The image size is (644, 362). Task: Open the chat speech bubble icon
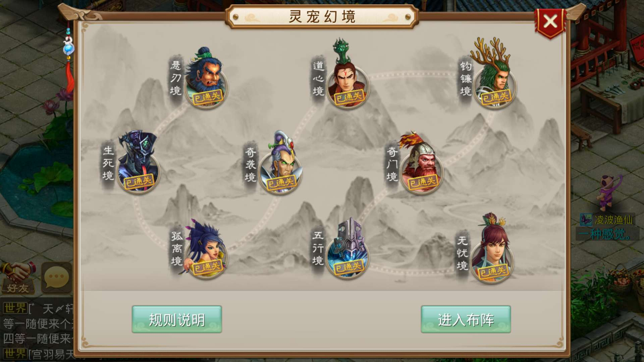[x=56, y=278]
